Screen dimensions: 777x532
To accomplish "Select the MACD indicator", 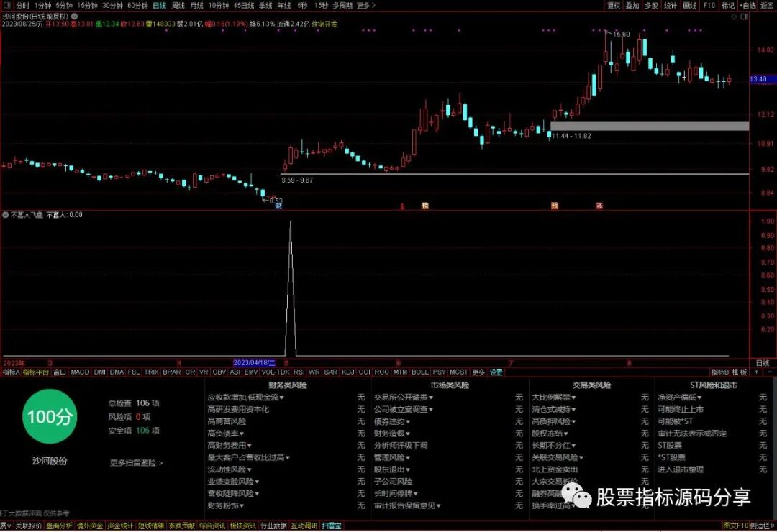I will pyautogui.click(x=80, y=372).
